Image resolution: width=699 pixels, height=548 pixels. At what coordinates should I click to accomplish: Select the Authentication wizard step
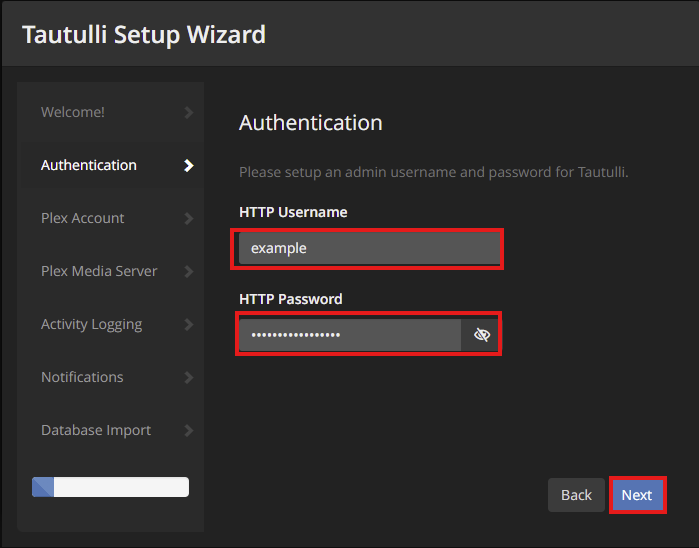[111, 165]
